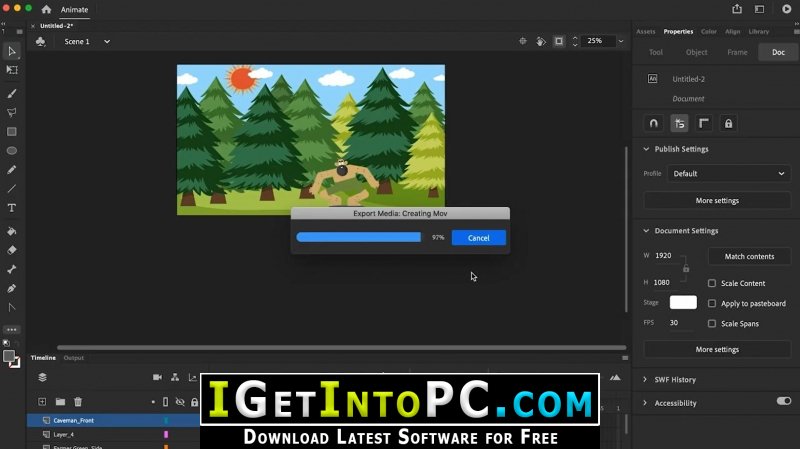800x449 pixels.
Task: Collapse the Document Settings section
Action: tap(646, 231)
